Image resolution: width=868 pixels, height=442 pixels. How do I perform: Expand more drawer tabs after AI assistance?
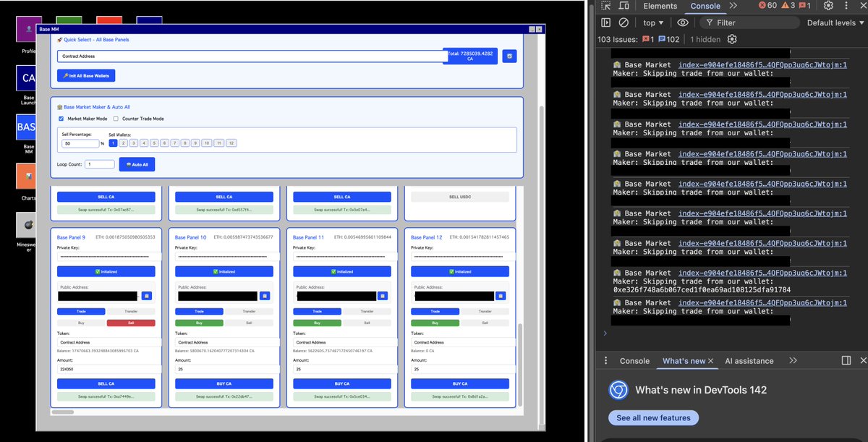point(793,360)
